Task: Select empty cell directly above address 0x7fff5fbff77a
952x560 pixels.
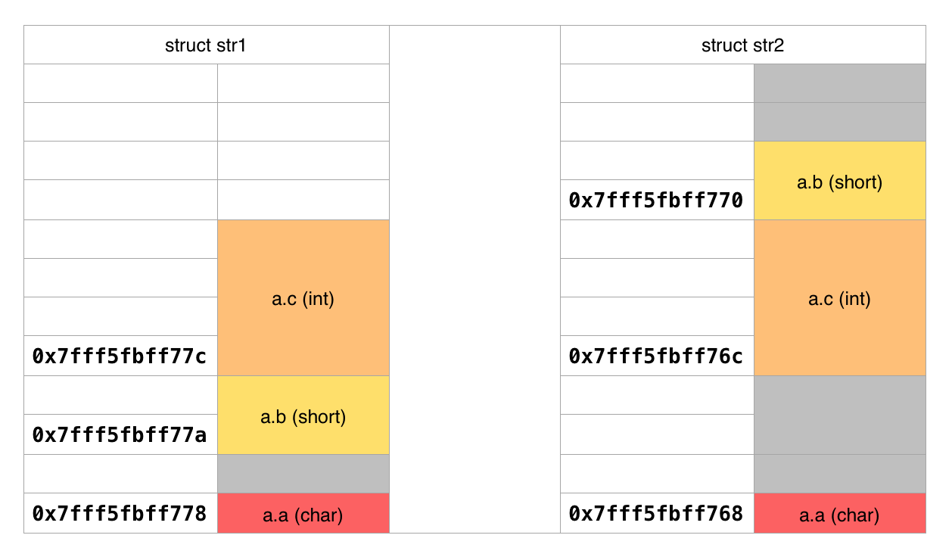Action: point(120,395)
